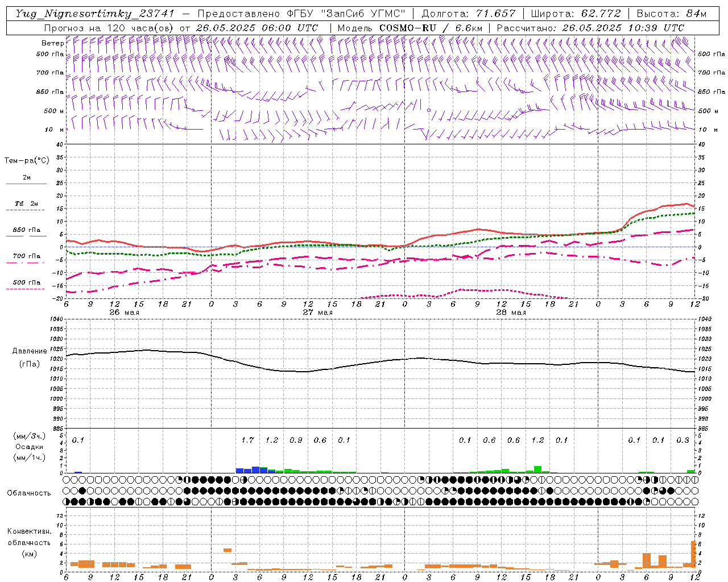Click the 0.9 precipitation value

296,440
